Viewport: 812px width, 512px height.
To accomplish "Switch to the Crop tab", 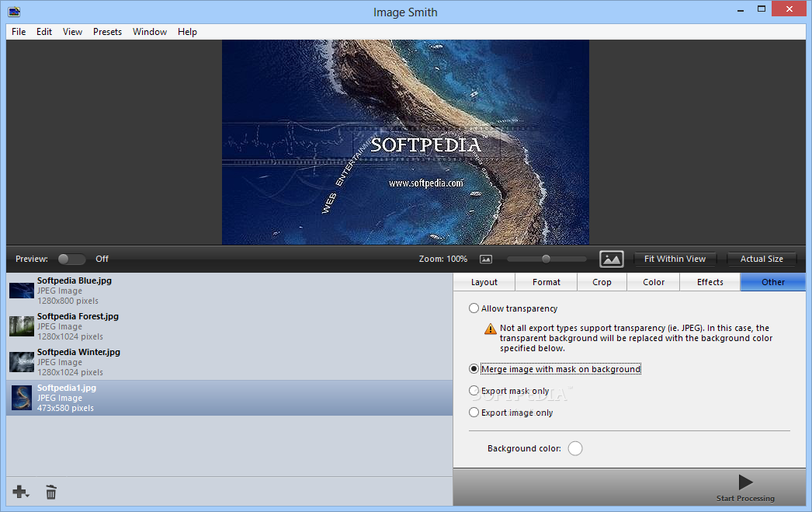I will (x=602, y=282).
